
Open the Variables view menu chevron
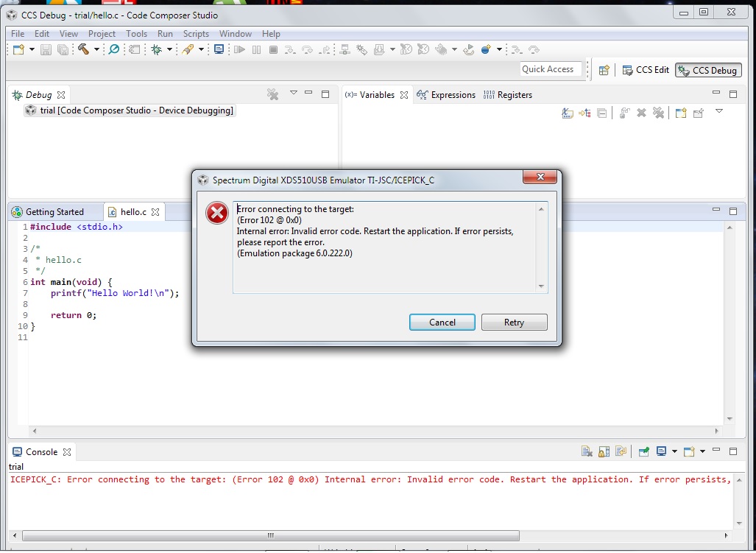[718, 112]
